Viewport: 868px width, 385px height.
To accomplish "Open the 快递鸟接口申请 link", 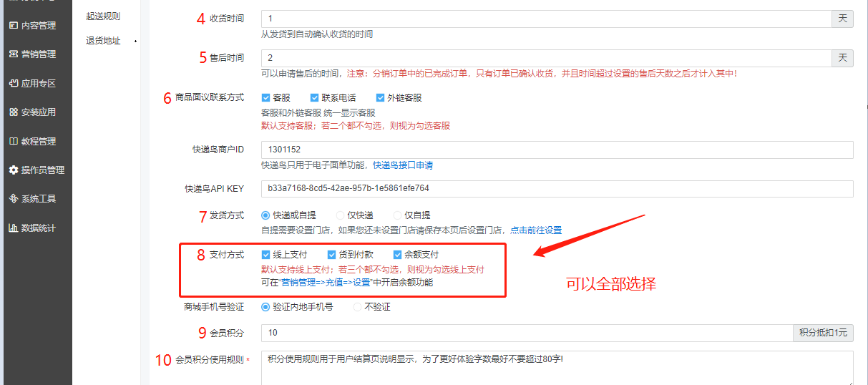I will coord(403,165).
